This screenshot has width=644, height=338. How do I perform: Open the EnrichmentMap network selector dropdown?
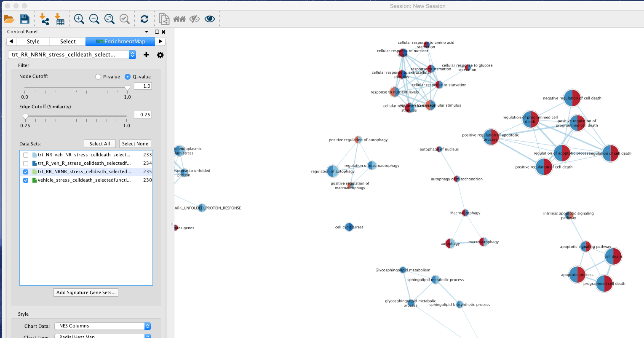132,54
